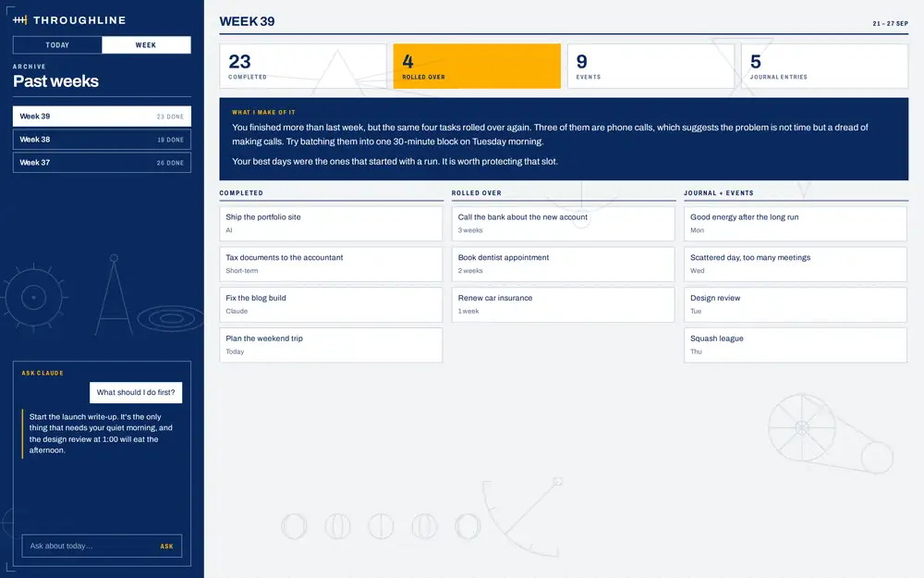Open 'Scattered day, too many meetings' entry
The height and width of the screenshot is (578, 924).
click(795, 264)
